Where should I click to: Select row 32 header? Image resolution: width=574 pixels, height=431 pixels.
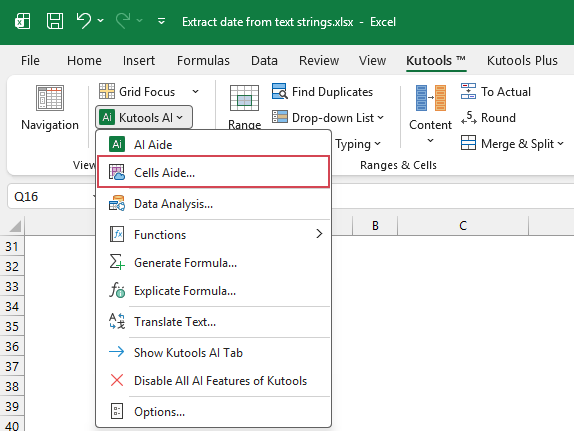tap(12, 267)
